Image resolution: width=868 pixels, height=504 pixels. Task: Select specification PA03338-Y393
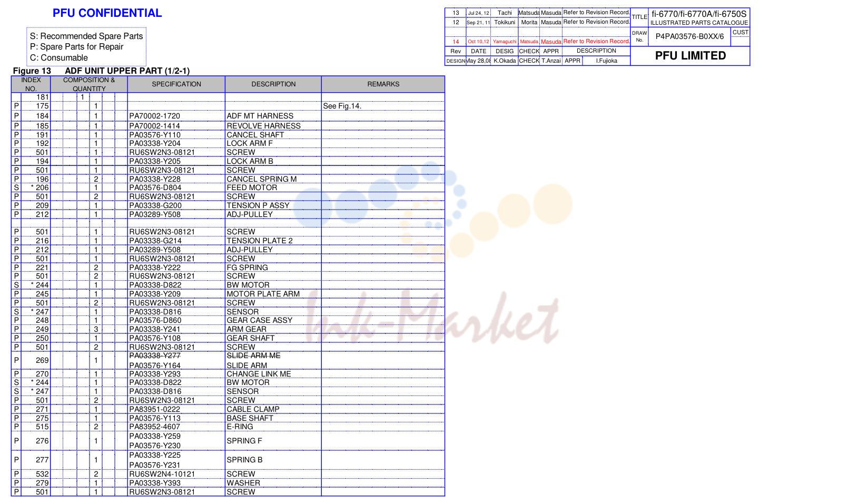(x=155, y=483)
